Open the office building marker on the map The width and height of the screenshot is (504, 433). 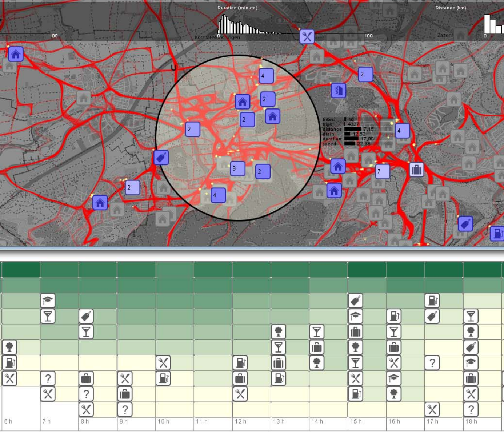(x=338, y=91)
